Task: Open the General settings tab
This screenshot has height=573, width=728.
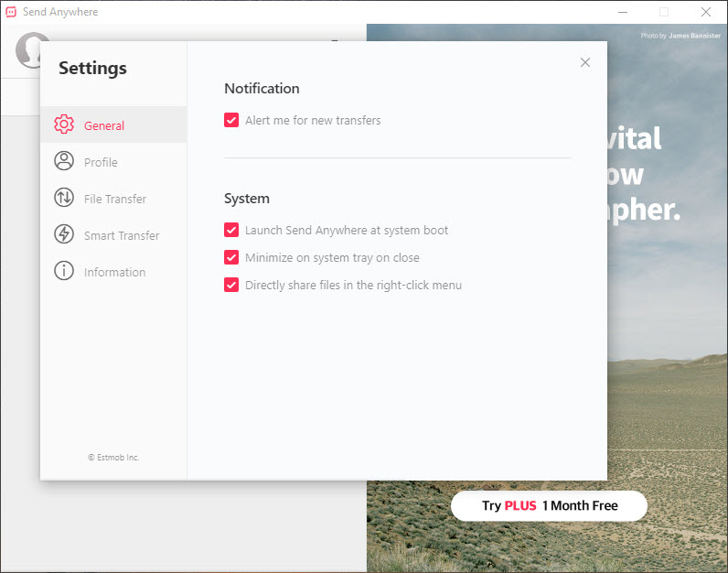Action: tap(113, 124)
